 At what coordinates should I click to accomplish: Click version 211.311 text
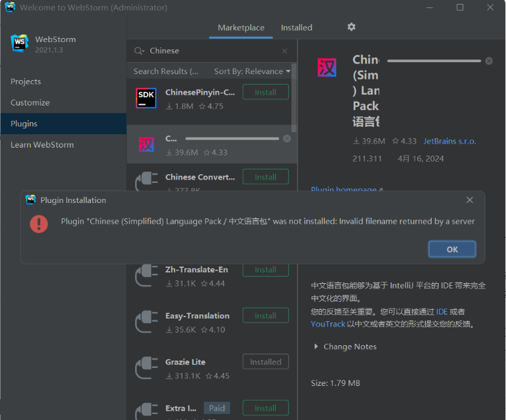pos(367,159)
